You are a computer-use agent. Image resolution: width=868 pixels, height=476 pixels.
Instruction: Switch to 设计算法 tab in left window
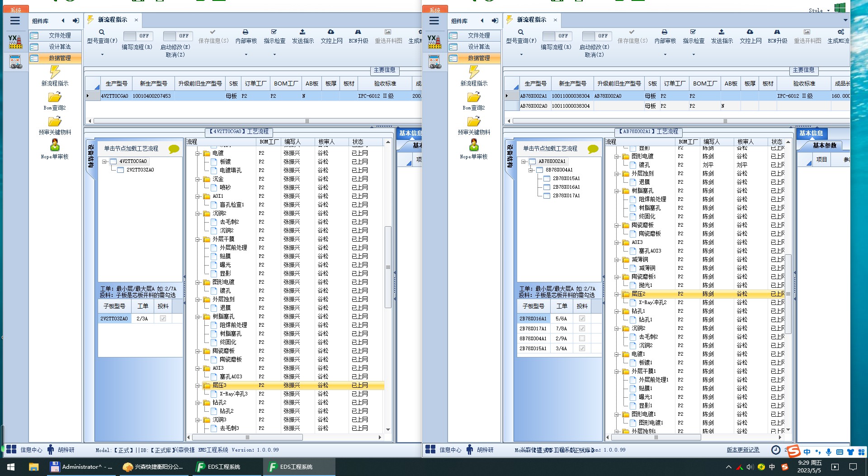56,47
